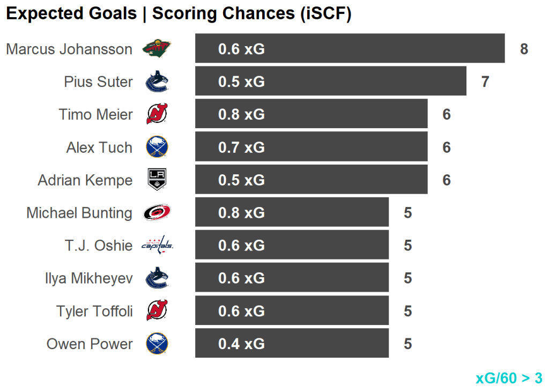Click the Capitals logo beside T.J. Oshie
Image resolution: width=549 pixels, height=392 pixels.
157,246
